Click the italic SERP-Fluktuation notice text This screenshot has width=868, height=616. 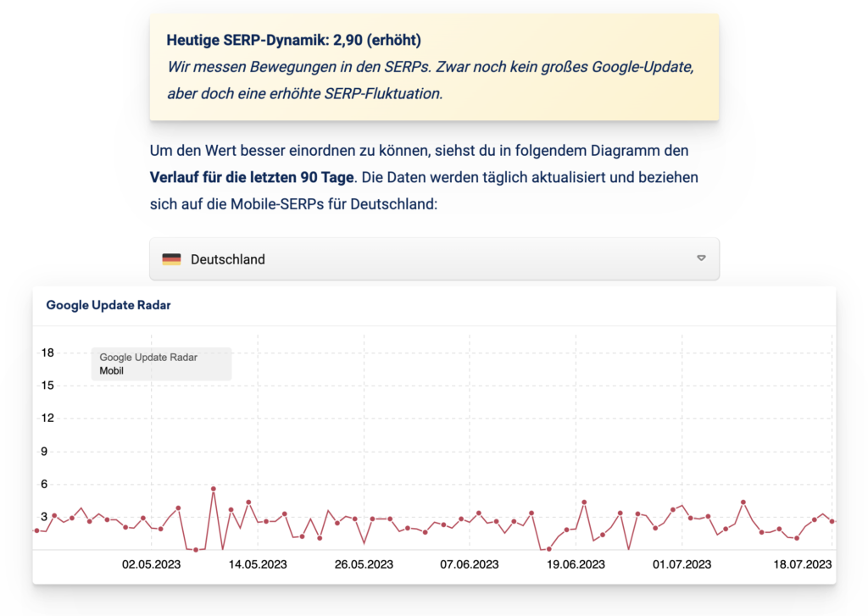coord(431,80)
